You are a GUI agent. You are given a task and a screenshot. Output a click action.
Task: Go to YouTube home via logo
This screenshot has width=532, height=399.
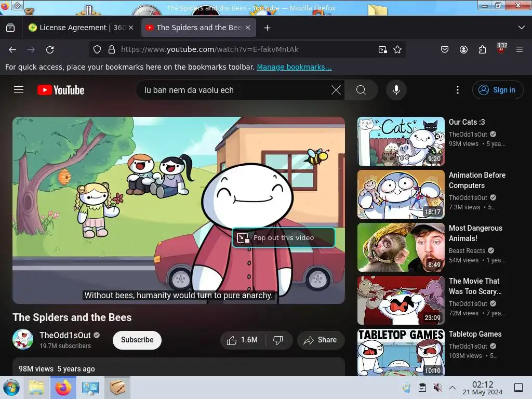[61, 90]
